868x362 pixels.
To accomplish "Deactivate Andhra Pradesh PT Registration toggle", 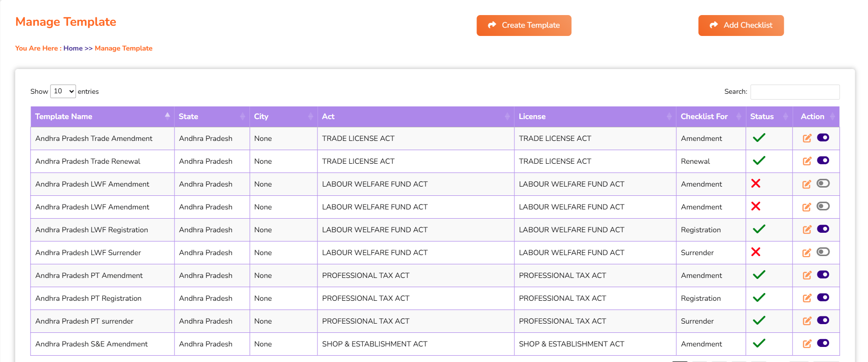I will pos(823,297).
